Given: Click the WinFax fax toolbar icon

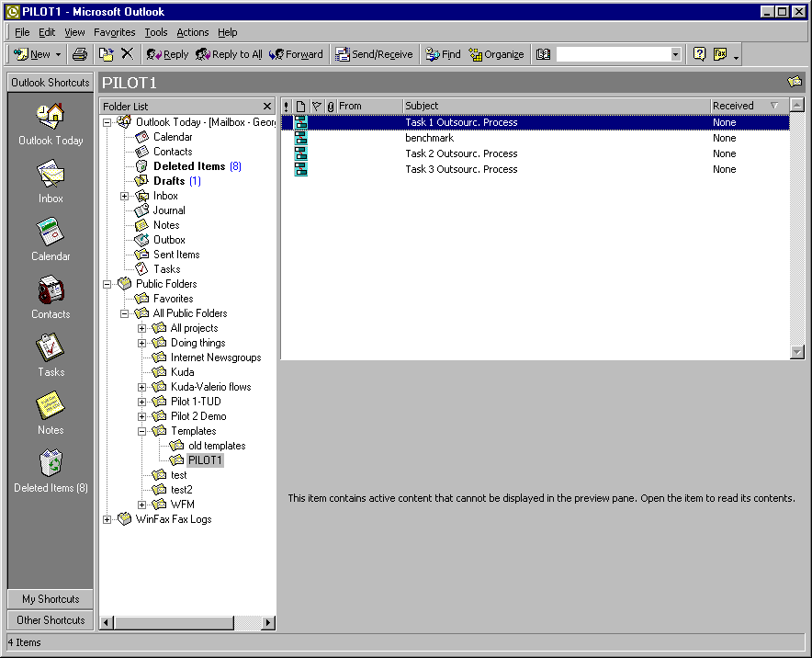Looking at the screenshot, I should (720, 54).
